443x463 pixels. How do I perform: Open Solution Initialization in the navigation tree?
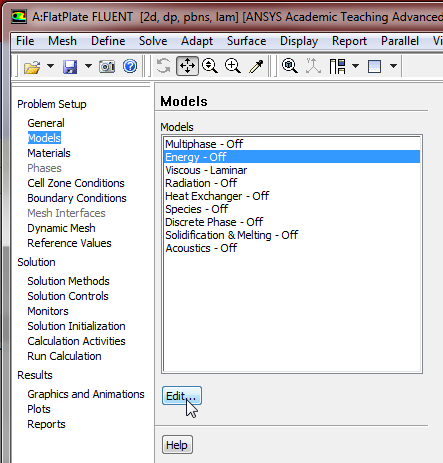pyautogui.click(x=76, y=326)
